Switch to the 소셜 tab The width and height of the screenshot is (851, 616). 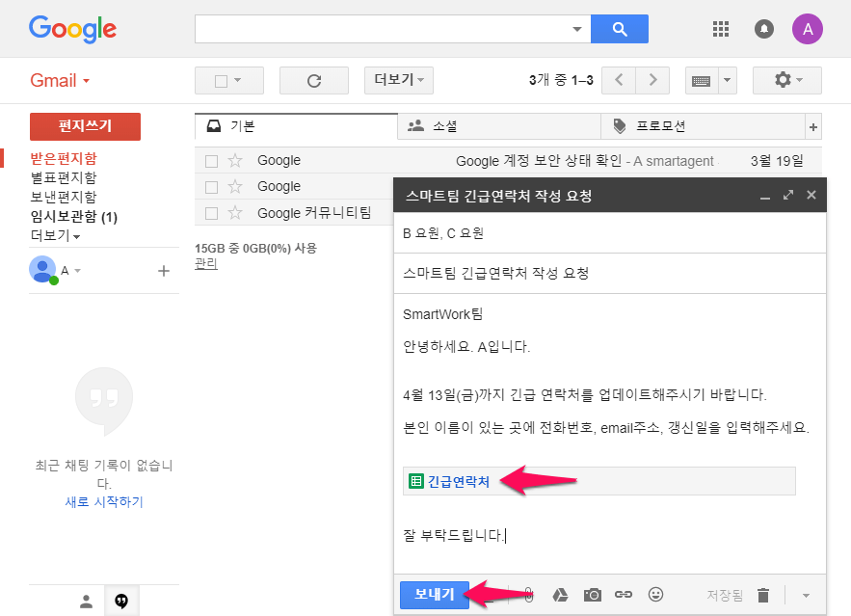click(444, 126)
